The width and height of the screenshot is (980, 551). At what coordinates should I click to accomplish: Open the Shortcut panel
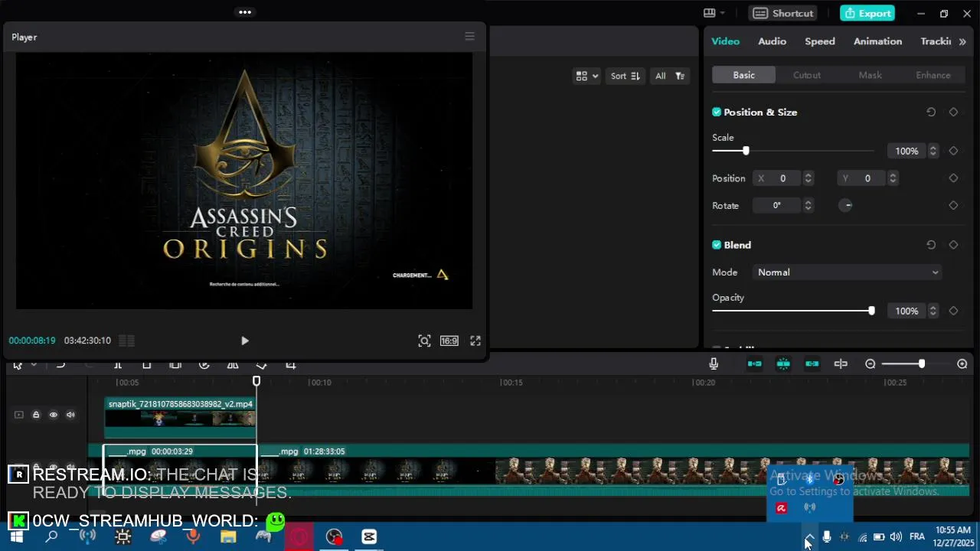tap(783, 13)
